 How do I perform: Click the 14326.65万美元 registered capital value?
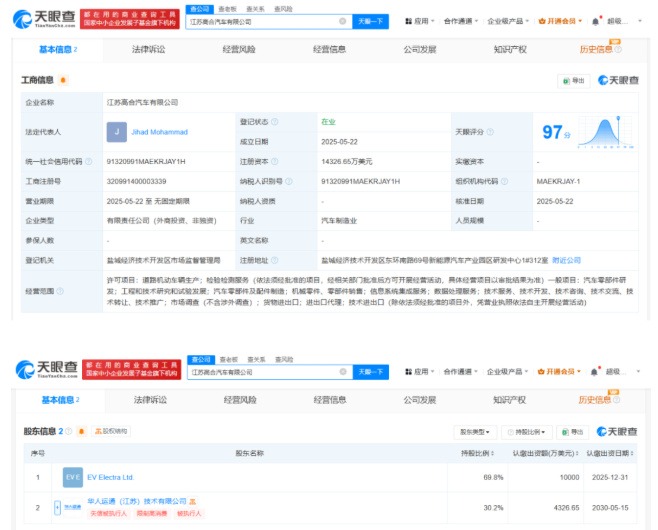coord(347,162)
